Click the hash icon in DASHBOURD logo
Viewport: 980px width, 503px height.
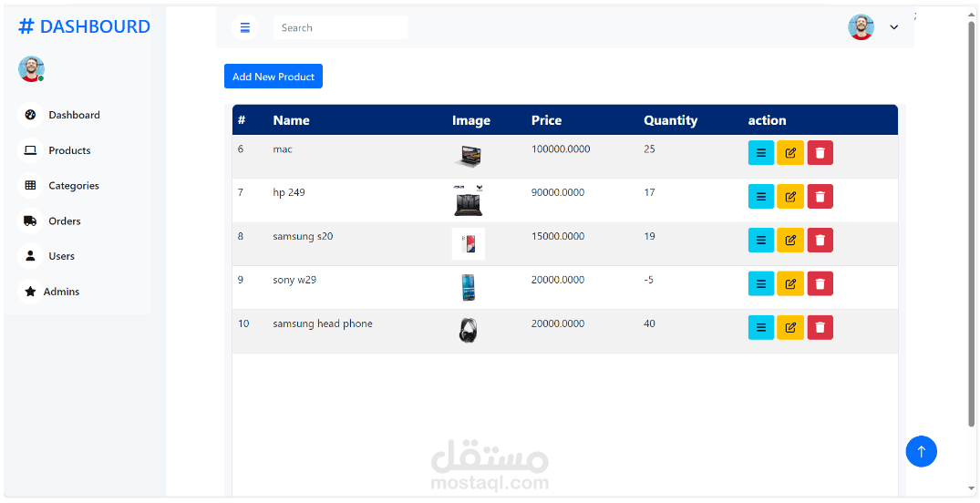(x=26, y=26)
